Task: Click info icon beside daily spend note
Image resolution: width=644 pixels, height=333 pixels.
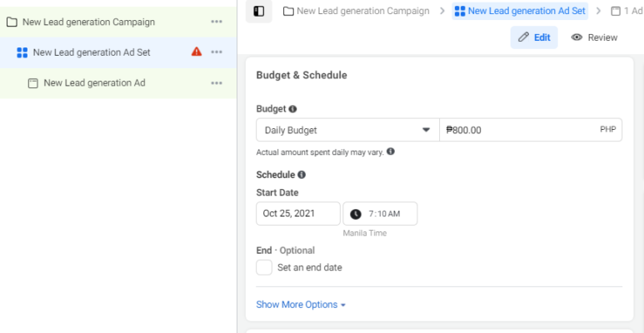Action: [x=391, y=152]
